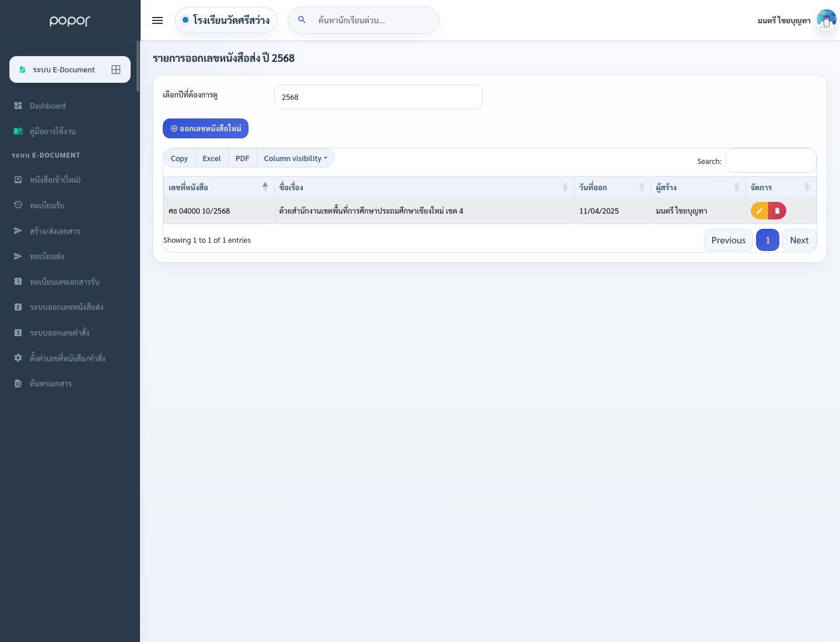Export table using Excel button
Image resolution: width=840 pixels, height=642 pixels.
[x=212, y=158]
